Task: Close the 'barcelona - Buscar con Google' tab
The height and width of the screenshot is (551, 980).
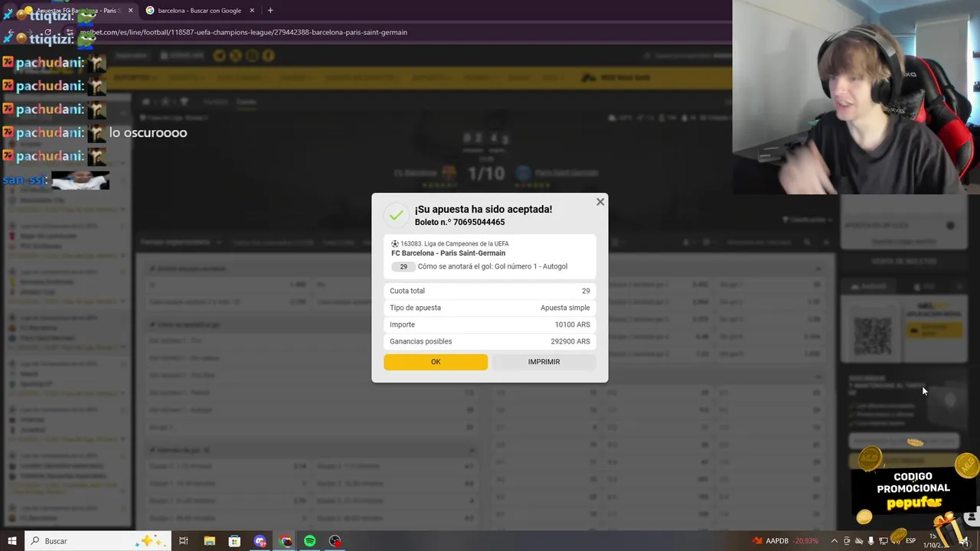Action: coord(252,11)
